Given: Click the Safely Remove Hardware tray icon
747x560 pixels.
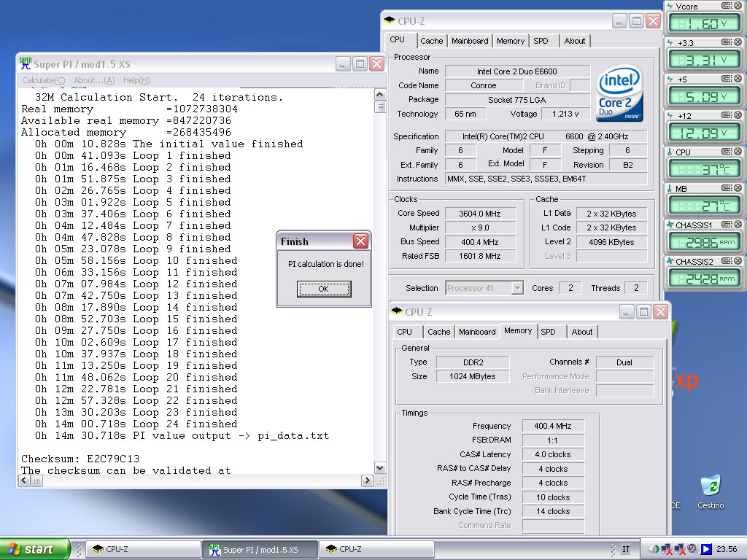Looking at the screenshot, I should (654, 549).
